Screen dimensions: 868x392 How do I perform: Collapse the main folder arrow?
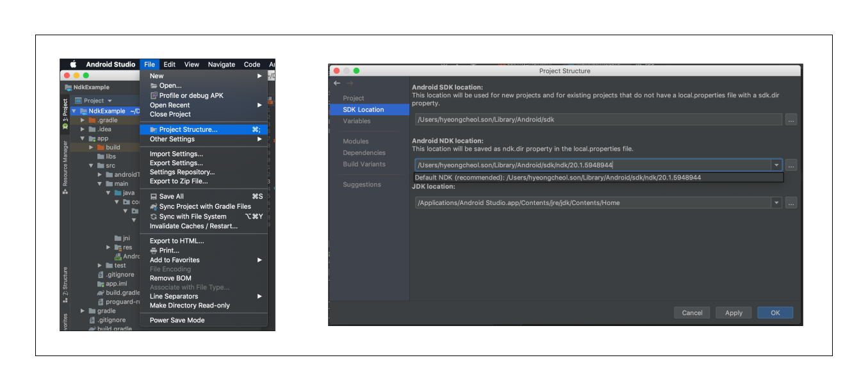101,184
